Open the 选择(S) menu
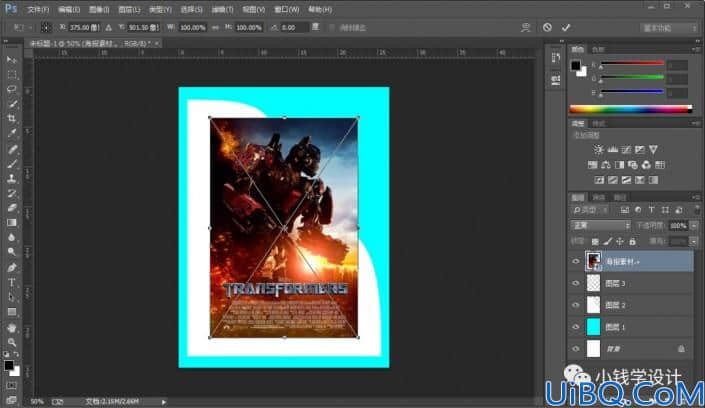 point(191,9)
